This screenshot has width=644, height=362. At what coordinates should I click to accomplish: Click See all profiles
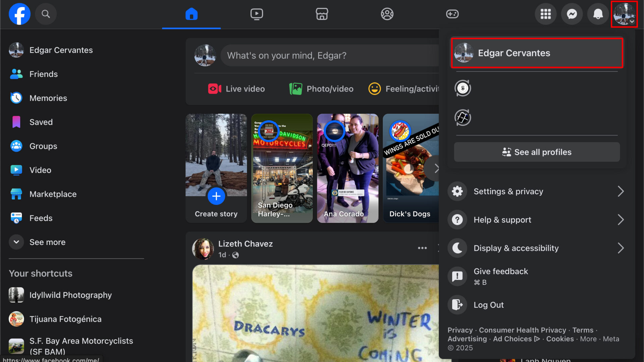pos(536,152)
